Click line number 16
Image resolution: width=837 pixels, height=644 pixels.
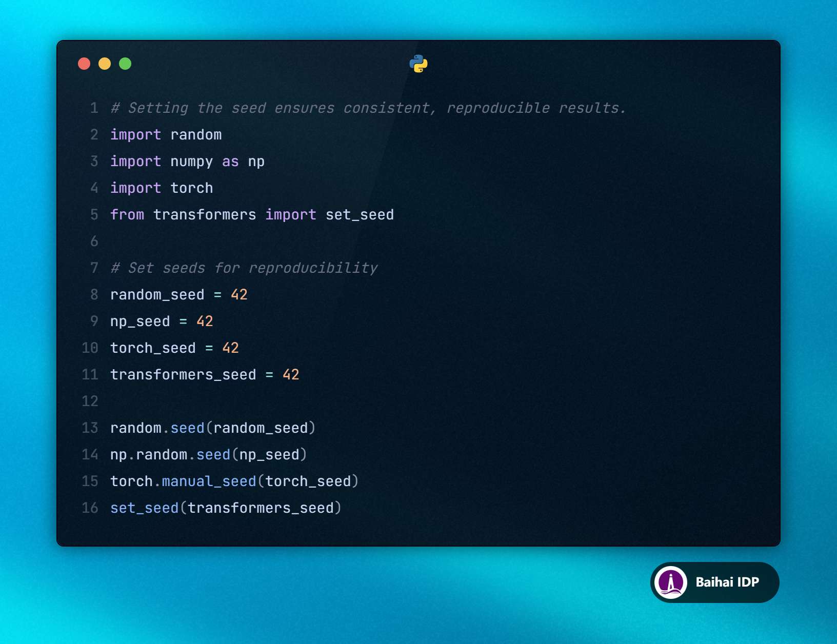tap(90, 508)
